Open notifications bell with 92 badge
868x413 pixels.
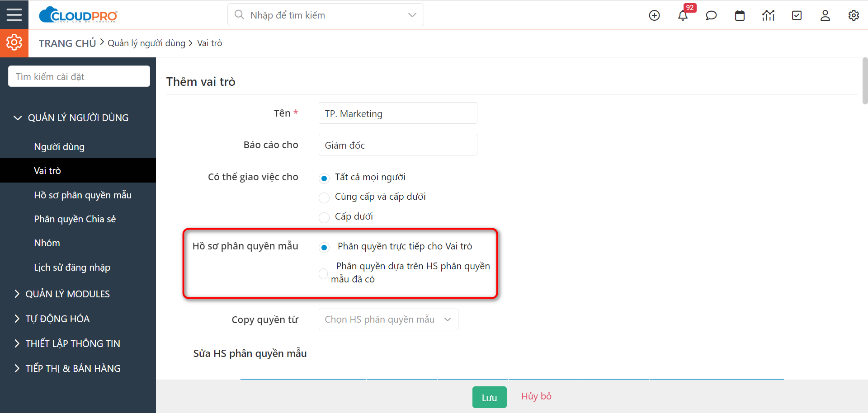(x=683, y=15)
